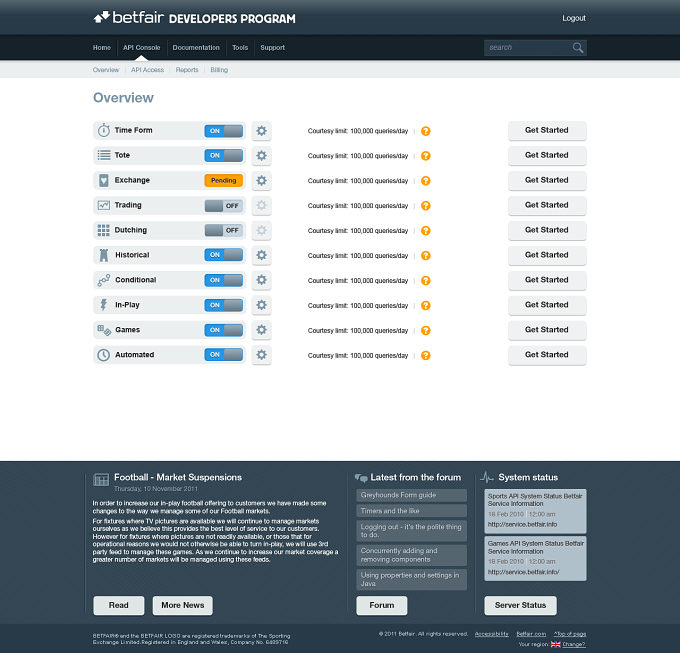680x653 pixels.
Task: Click help question icon for In-Play
Action: pos(426,305)
